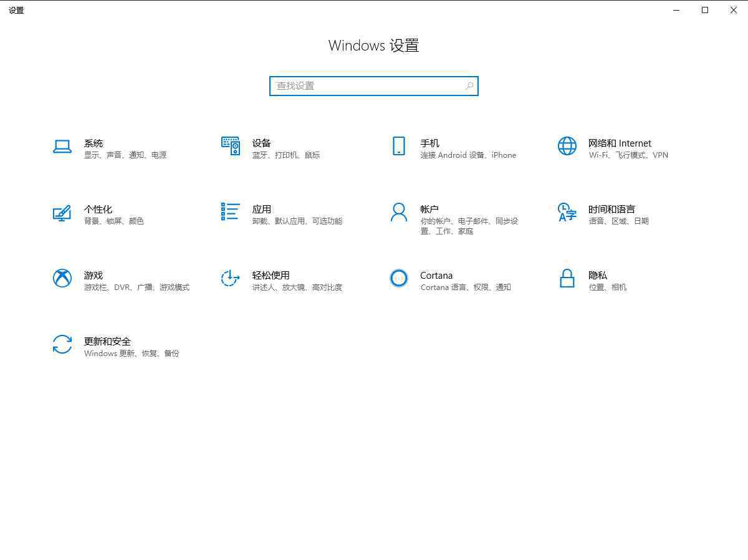Select the 游戏 heading text
This screenshot has height=560, width=748.
[93, 276]
